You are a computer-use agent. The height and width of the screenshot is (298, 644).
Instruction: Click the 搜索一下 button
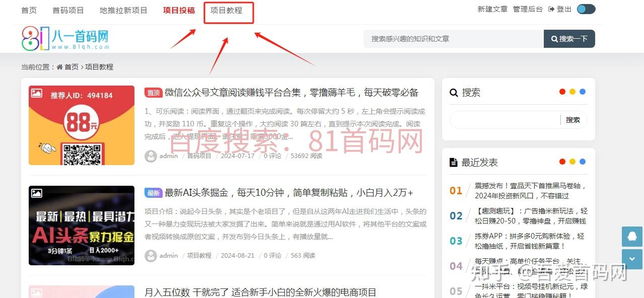569,39
